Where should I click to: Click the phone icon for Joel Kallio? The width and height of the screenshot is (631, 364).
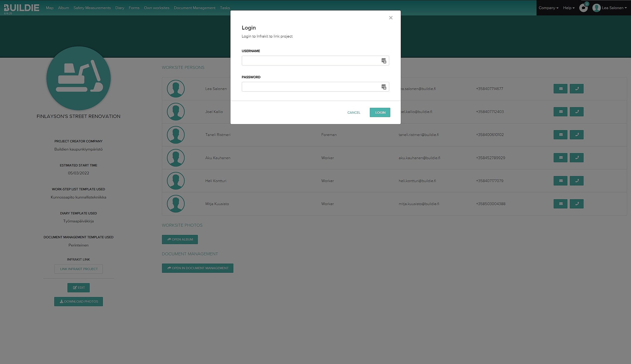tap(577, 112)
